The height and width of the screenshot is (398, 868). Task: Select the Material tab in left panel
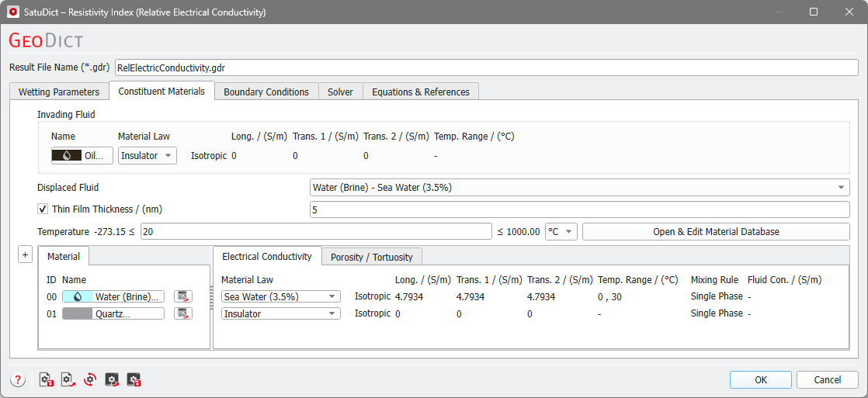pyautogui.click(x=64, y=256)
